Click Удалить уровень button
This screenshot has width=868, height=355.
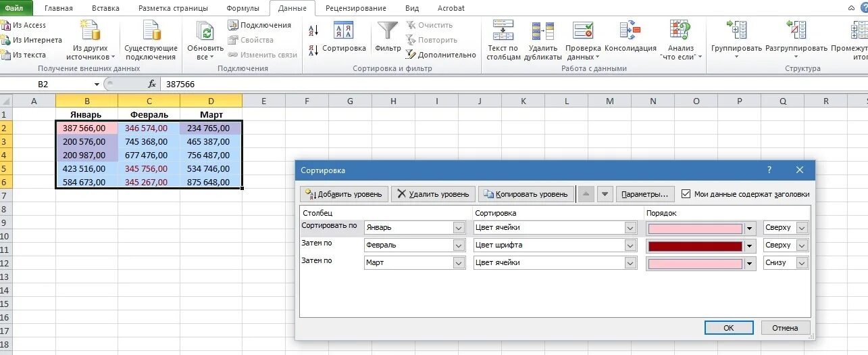(x=433, y=194)
